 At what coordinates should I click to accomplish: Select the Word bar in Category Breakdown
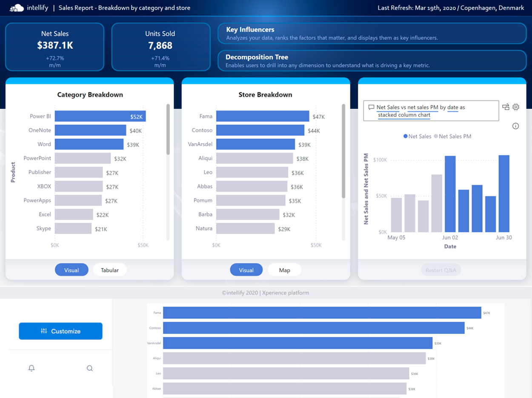click(89, 144)
